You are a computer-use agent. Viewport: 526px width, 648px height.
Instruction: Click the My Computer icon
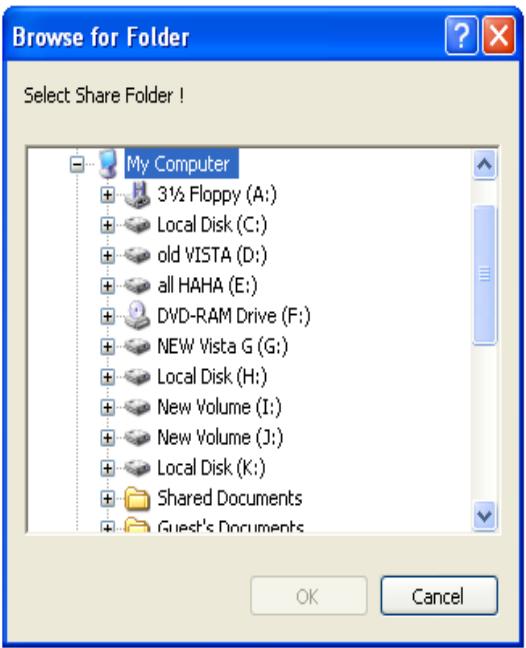pyautogui.click(x=108, y=164)
